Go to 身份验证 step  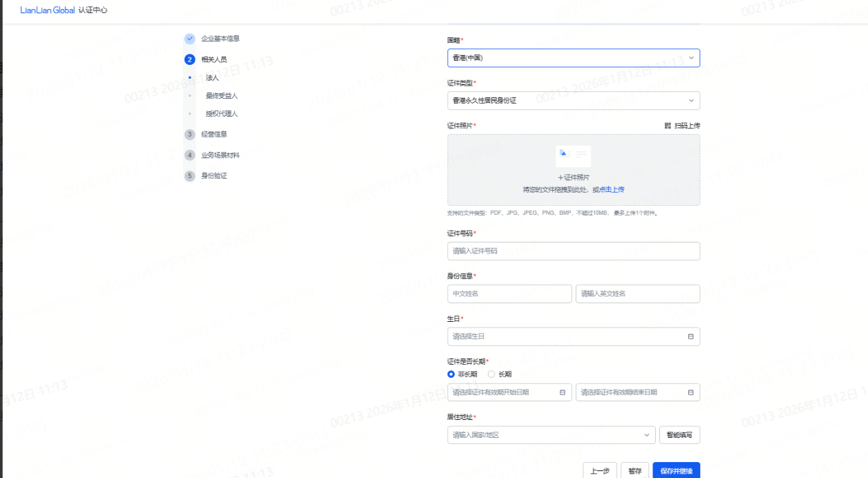point(214,176)
